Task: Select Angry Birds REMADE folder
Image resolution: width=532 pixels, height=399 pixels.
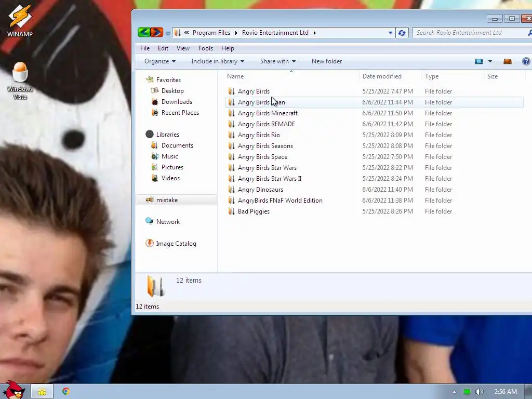Action: pyautogui.click(x=267, y=124)
